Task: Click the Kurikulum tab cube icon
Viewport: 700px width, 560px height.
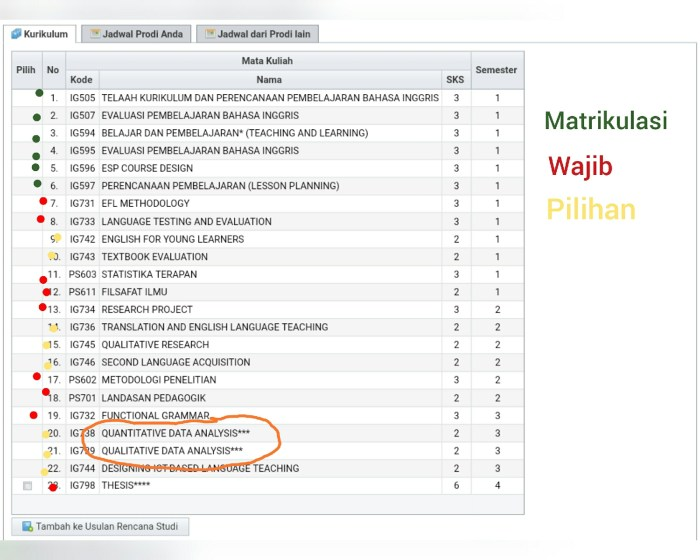Action: coord(16,33)
